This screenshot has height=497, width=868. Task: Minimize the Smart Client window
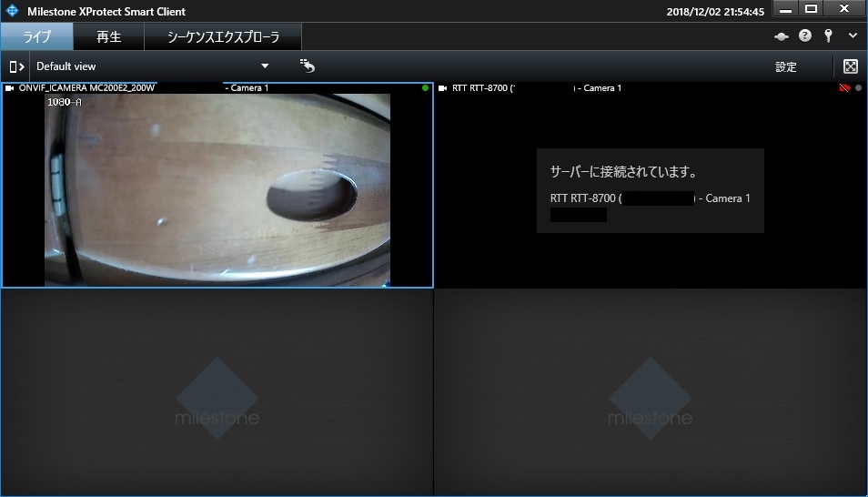click(x=785, y=8)
